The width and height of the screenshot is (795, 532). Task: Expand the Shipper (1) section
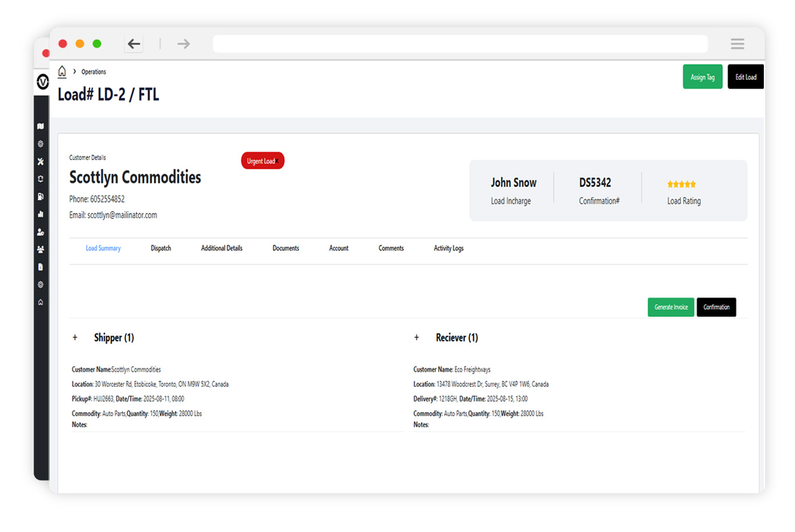point(75,338)
